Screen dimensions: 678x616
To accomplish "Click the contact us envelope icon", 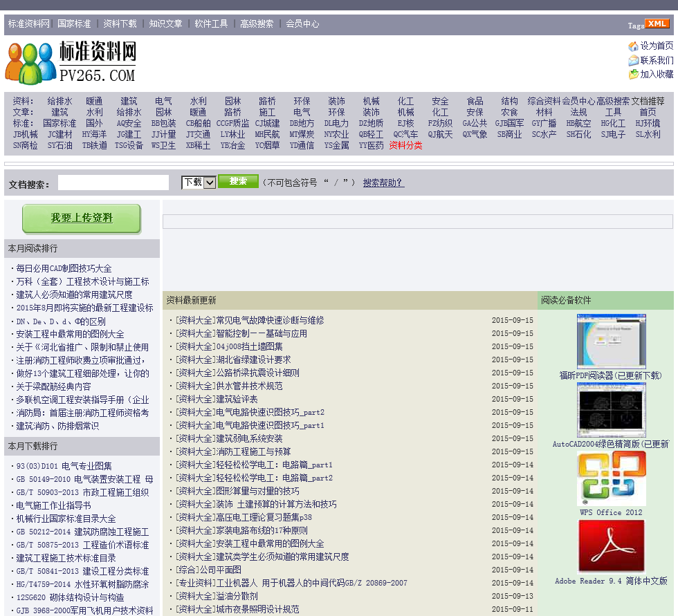I will (x=633, y=61).
